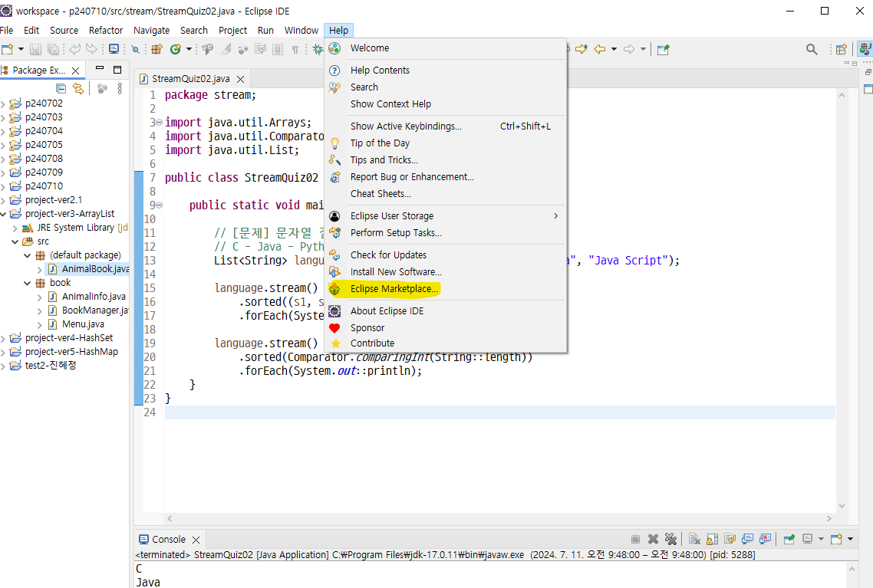Open the Refactor menu
The width and height of the screenshot is (873, 588).
[x=106, y=30]
